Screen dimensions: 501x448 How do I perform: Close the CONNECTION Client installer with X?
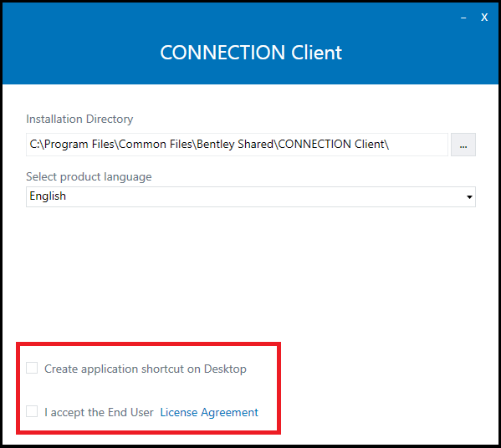tap(484, 18)
